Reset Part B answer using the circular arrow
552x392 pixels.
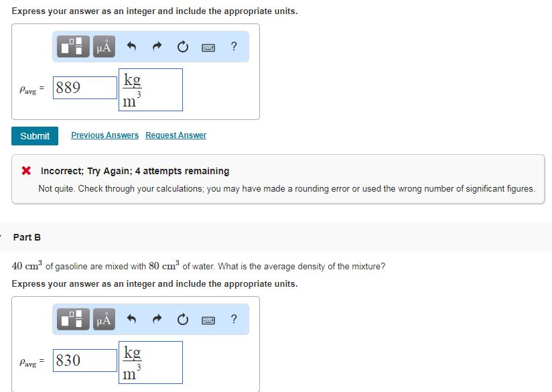coord(182,319)
